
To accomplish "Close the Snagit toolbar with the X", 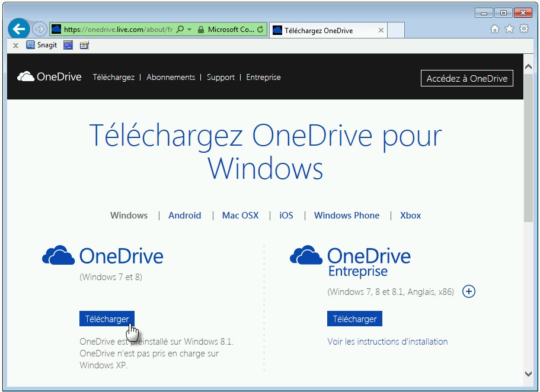I will 16,46.
